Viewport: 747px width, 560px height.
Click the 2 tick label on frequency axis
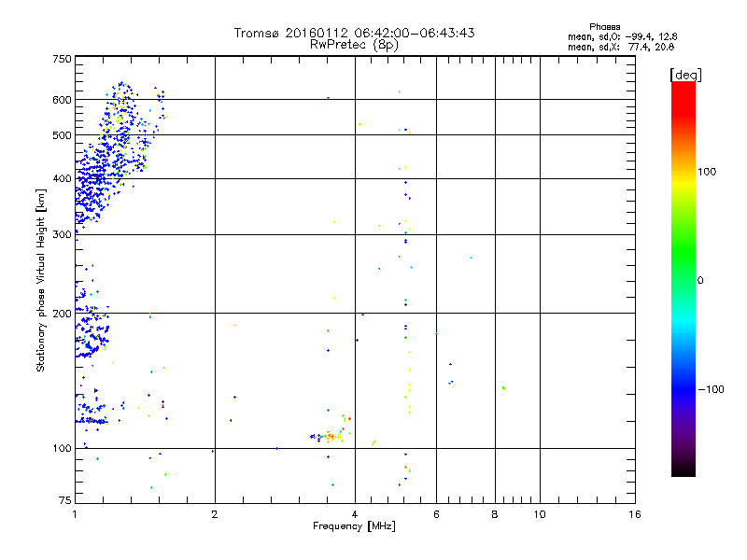[215, 514]
